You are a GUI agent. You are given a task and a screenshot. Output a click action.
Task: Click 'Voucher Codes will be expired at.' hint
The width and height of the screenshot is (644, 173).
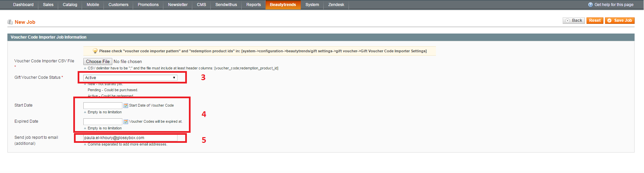click(x=156, y=122)
